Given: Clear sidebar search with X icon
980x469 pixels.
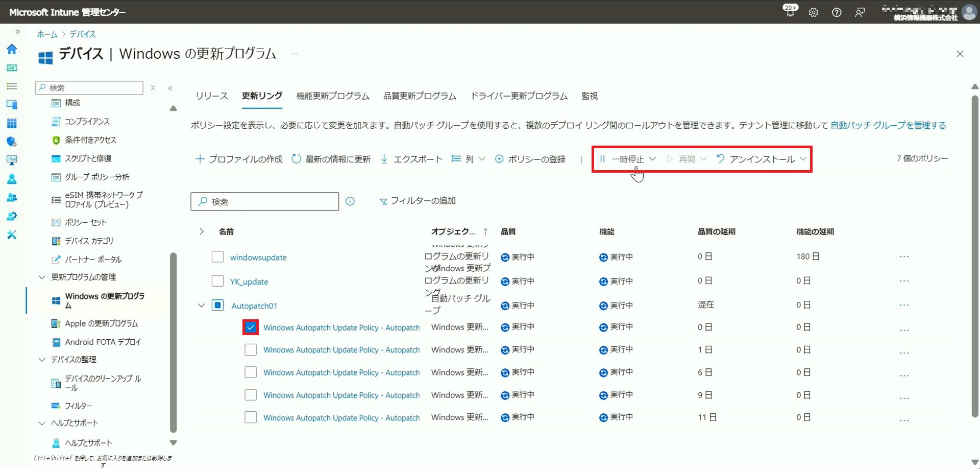Looking at the screenshot, I should pos(153,88).
